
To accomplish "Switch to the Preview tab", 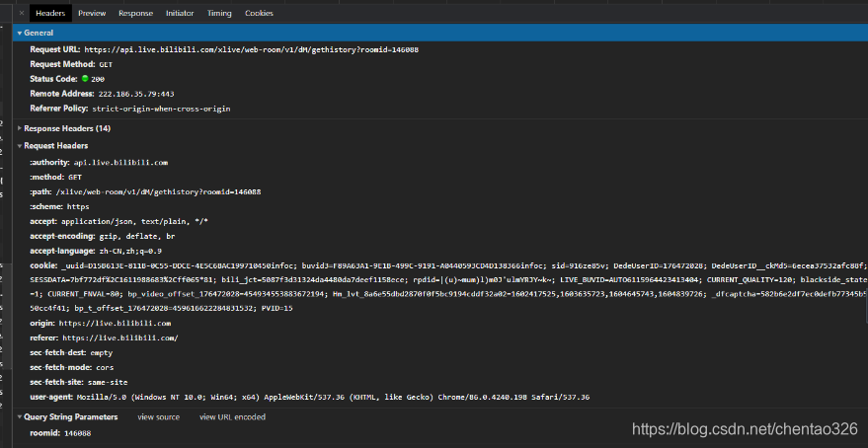I will tap(92, 13).
